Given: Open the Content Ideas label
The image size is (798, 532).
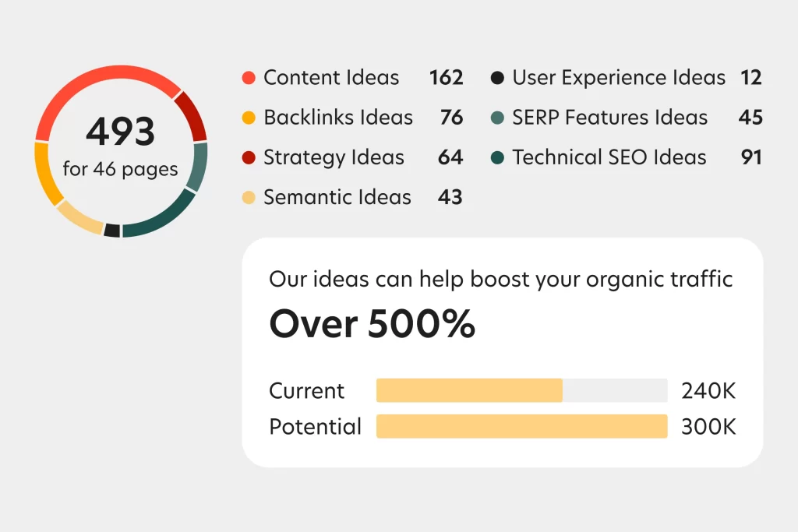Looking at the screenshot, I should click(331, 78).
